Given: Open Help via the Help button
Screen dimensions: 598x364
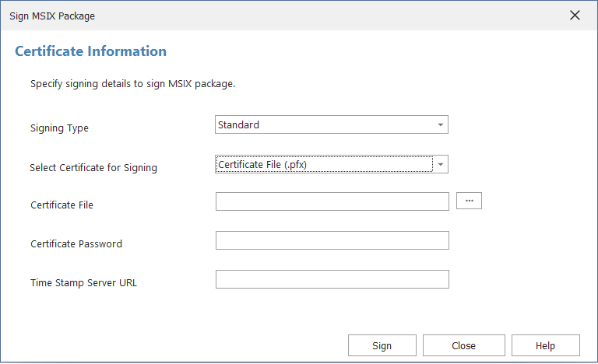Looking at the screenshot, I should [545, 345].
